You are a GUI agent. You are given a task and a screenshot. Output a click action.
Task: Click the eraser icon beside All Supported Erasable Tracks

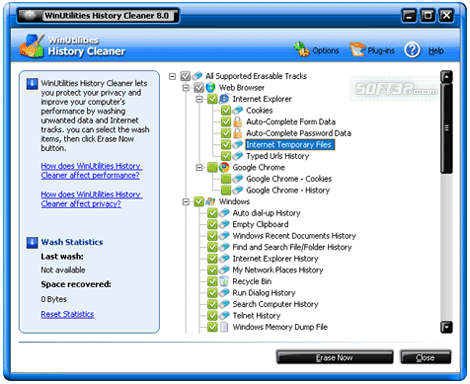pos(197,76)
